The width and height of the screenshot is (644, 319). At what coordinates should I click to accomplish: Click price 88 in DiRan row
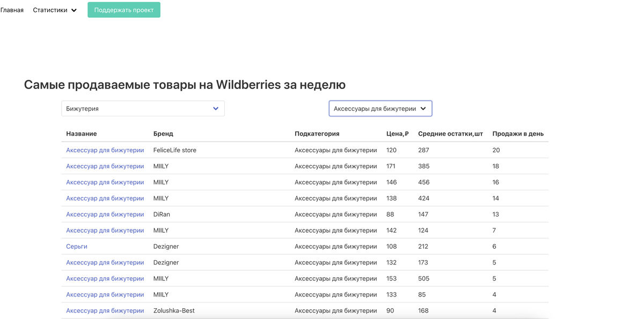coord(390,214)
